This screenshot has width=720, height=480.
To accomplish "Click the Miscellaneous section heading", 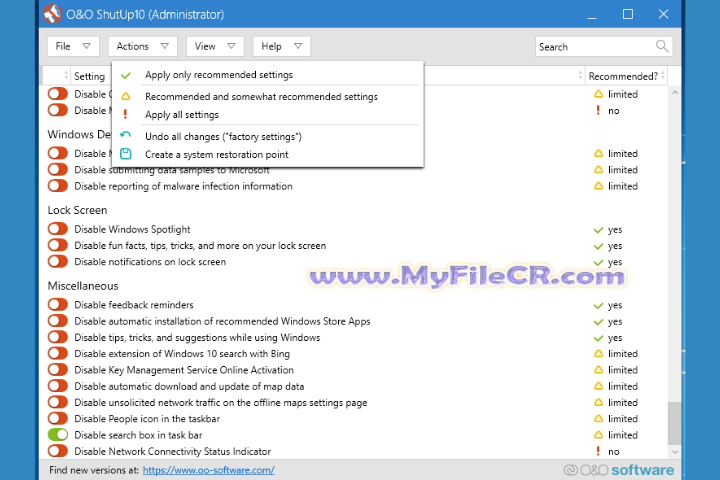I will (83, 286).
